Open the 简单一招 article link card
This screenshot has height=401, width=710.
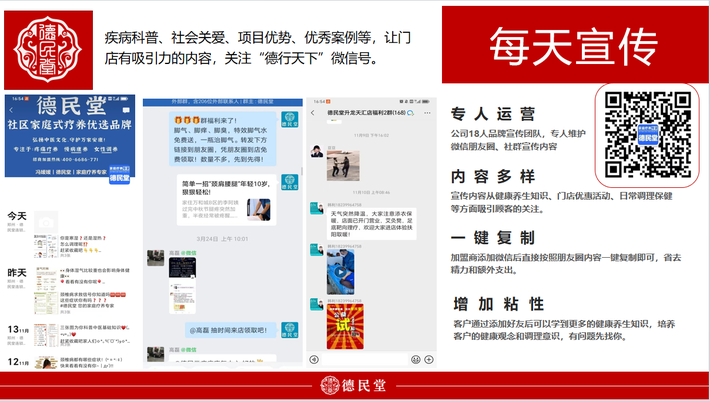point(226,200)
